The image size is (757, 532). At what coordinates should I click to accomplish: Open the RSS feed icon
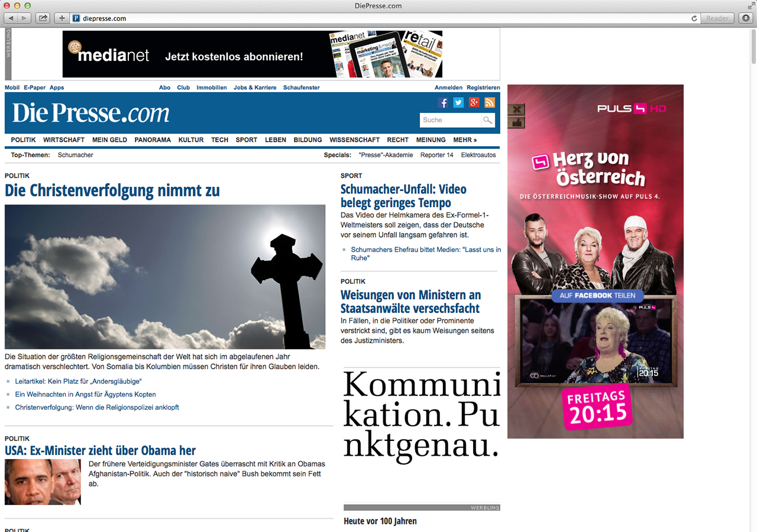[x=489, y=103]
